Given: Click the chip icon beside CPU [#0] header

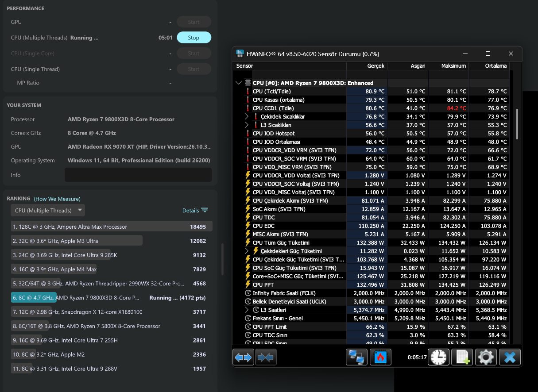Looking at the screenshot, I should pos(248,83).
